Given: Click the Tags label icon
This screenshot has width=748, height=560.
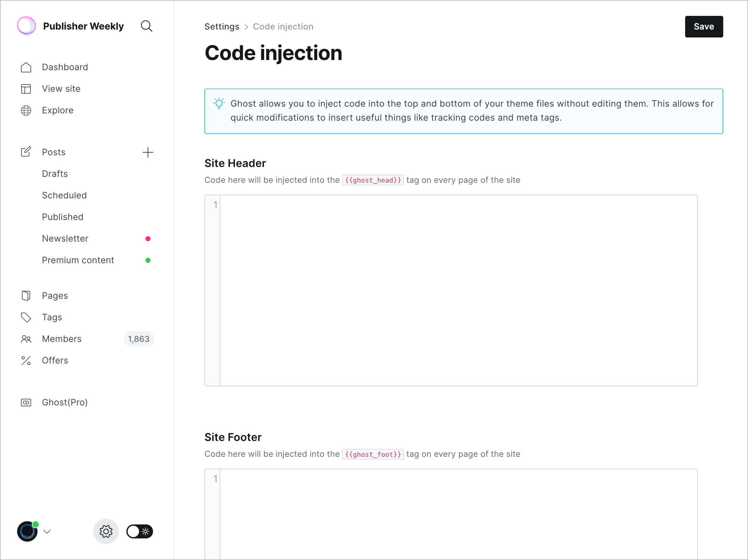Looking at the screenshot, I should pyautogui.click(x=26, y=317).
